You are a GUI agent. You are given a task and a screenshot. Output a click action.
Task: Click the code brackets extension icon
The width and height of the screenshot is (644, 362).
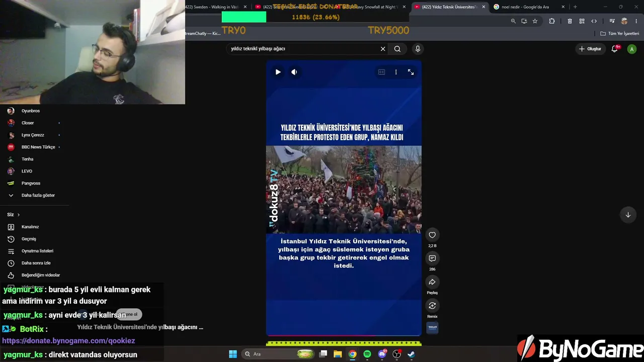594,21
